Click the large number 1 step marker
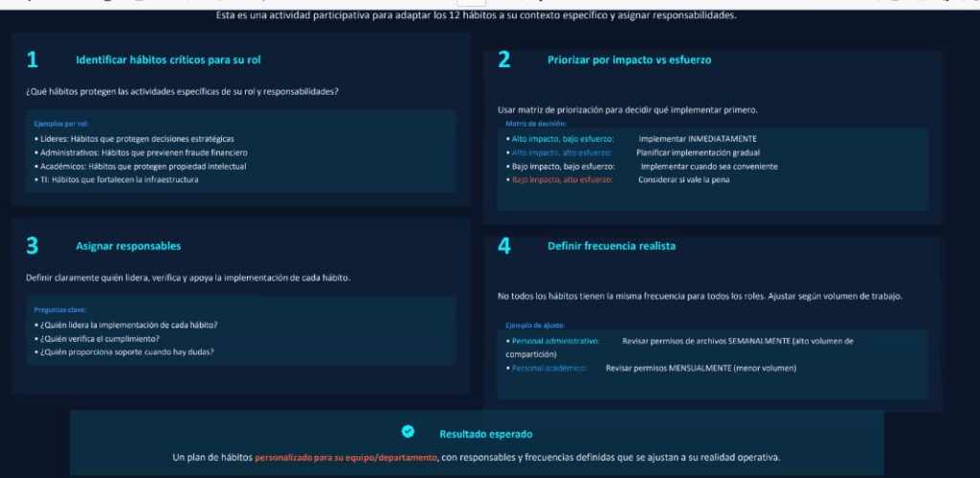Image resolution: width=980 pixels, height=478 pixels. point(33,60)
